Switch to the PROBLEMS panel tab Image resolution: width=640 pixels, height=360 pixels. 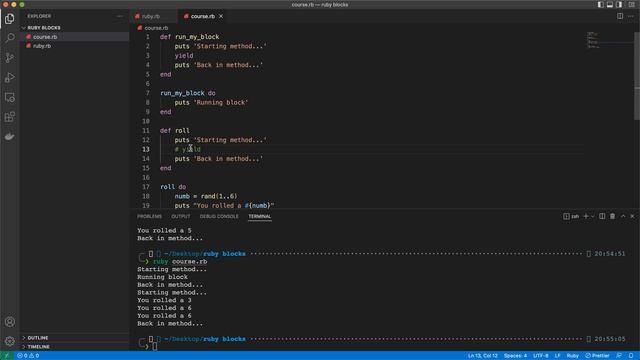tap(149, 216)
